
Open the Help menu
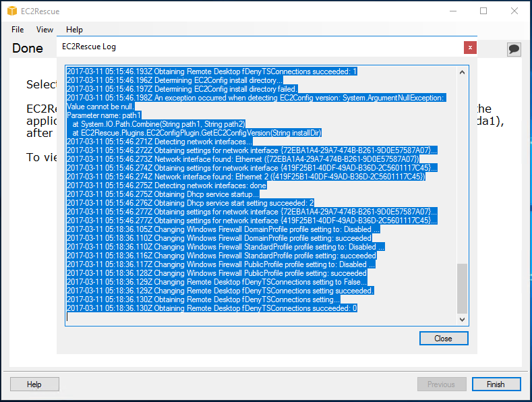(74, 30)
